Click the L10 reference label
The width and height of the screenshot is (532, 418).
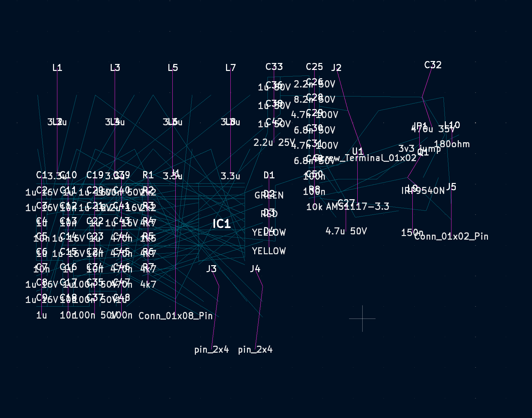[x=452, y=125]
